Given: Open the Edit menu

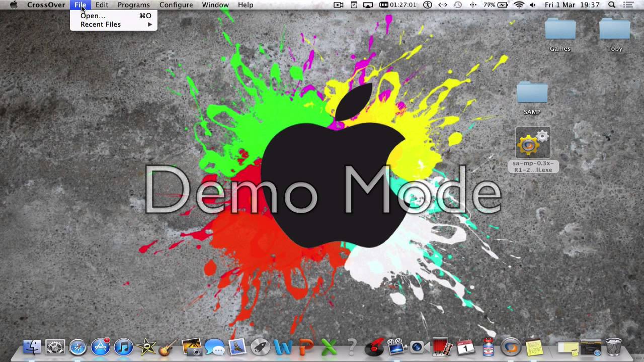Looking at the screenshot, I should click(x=102, y=5).
